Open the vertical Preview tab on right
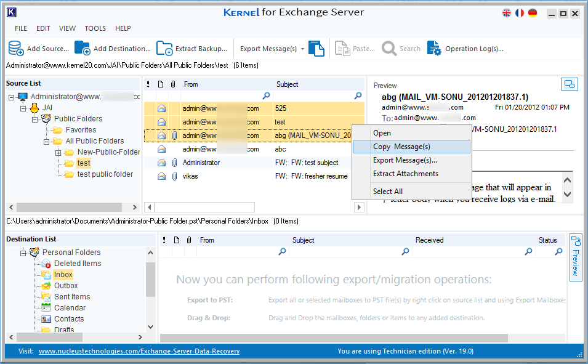The height and width of the screenshot is (364, 588). [576, 257]
